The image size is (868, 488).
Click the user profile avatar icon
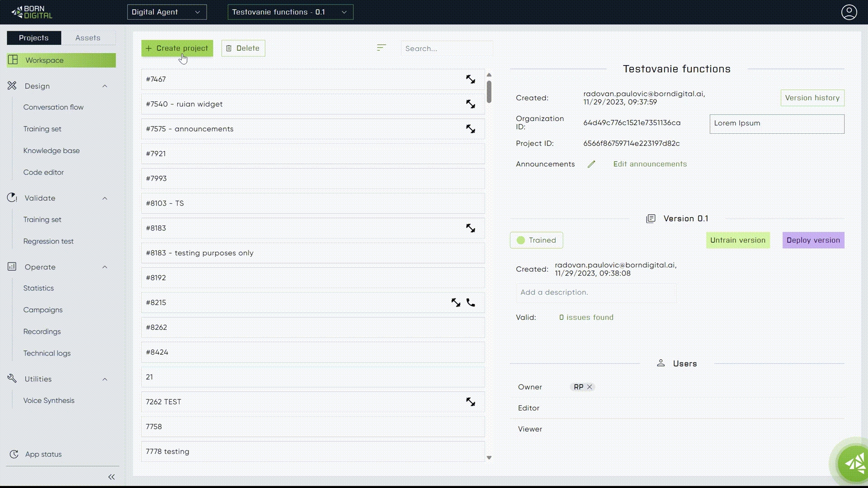pos(849,12)
